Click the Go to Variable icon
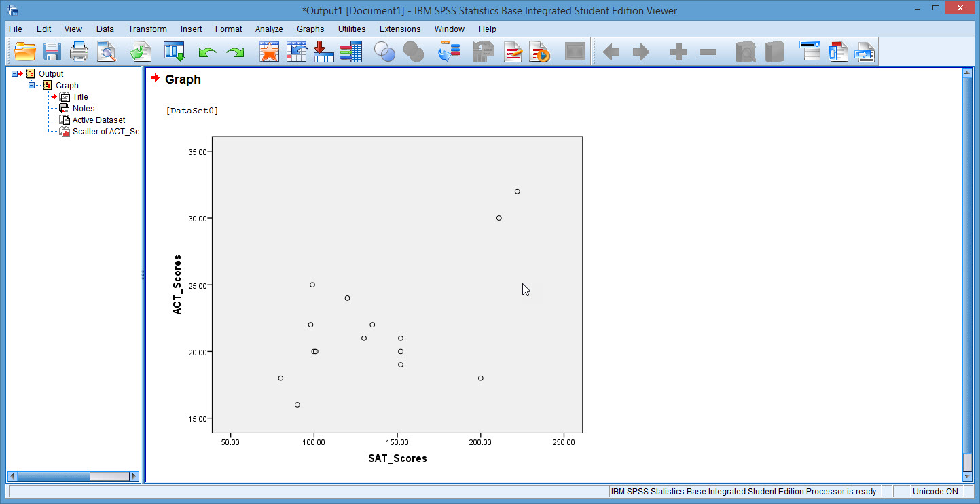This screenshot has width=980, height=504. pyautogui.click(x=323, y=52)
